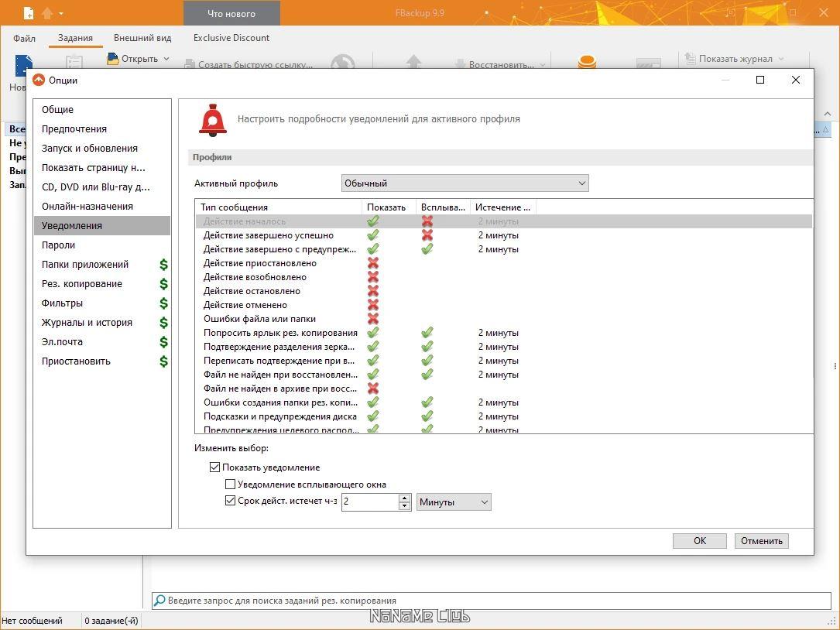840x630 pixels.
Task: Toggle Показать mark for Действие завершено успешно
Action: 373,235
